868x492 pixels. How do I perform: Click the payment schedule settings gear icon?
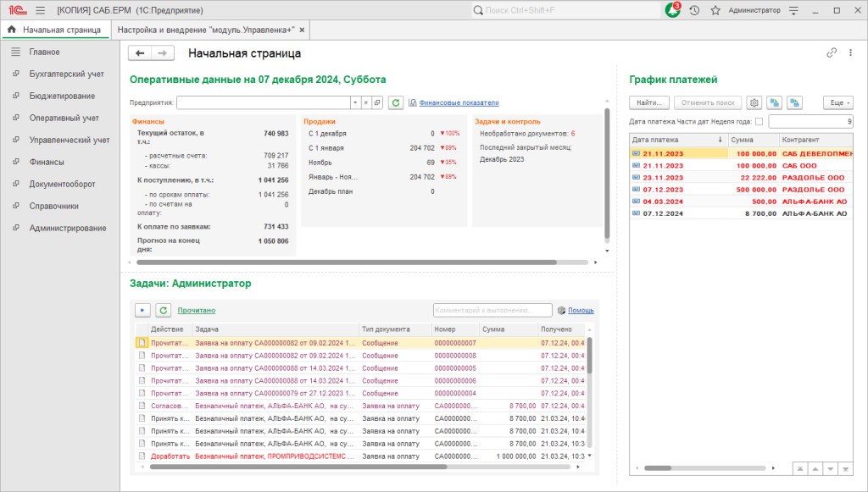[754, 102]
